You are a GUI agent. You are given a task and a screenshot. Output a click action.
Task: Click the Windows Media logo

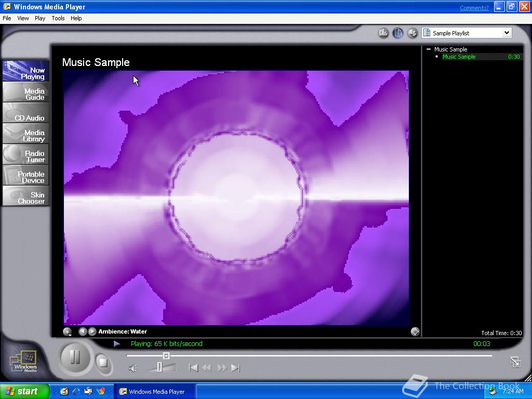click(x=24, y=362)
